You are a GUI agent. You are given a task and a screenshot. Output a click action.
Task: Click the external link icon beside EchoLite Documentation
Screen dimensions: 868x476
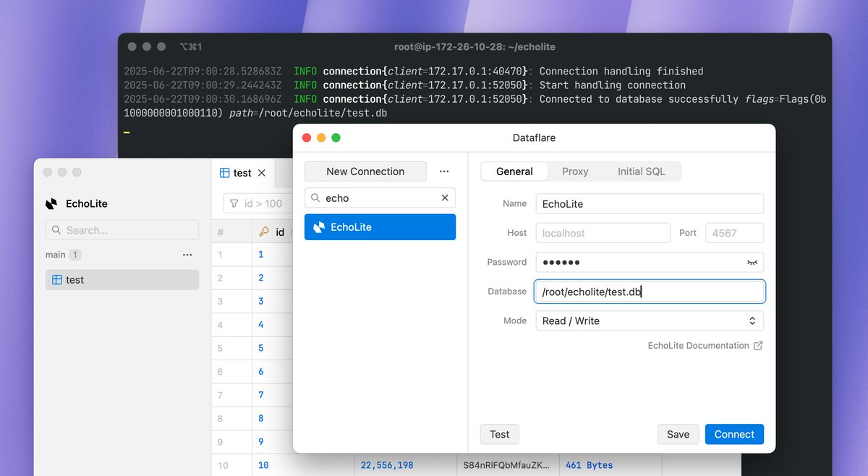[x=758, y=346]
